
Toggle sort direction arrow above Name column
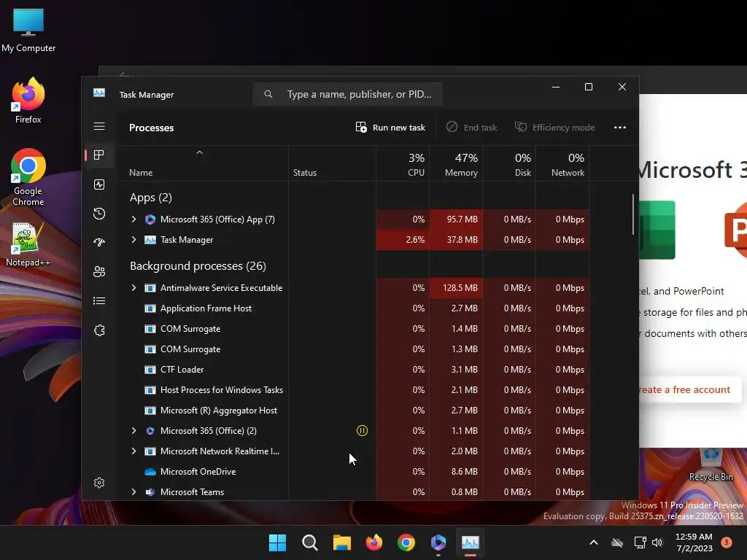tap(200, 153)
